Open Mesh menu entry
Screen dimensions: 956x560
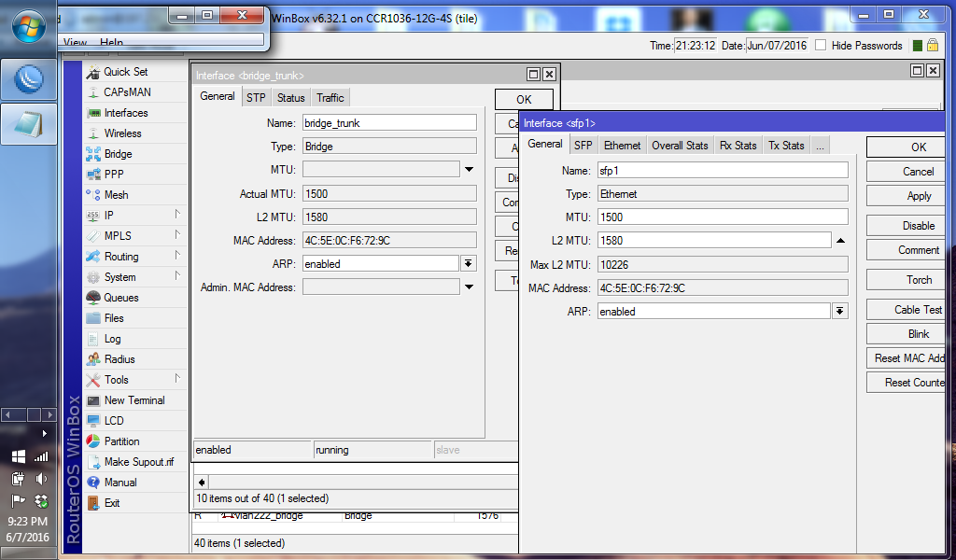point(134,195)
